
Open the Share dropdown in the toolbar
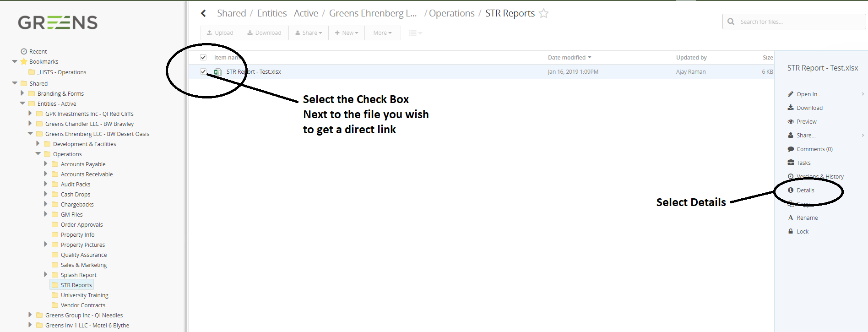pyautogui.click(x=309, y=33)
